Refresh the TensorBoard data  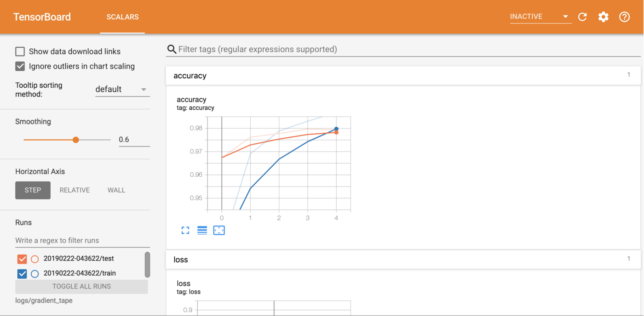pyautogui.click(x=582, y=17)
